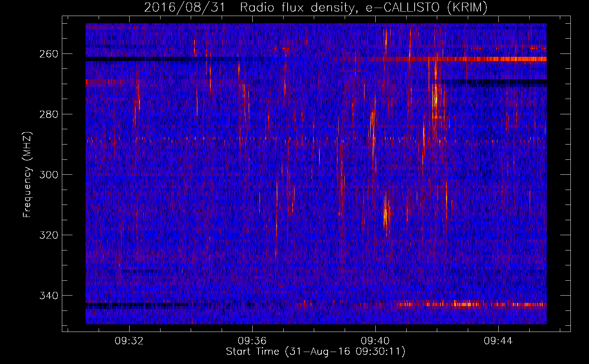Click the 320 frequency tick label
The width and height of the screenshot is (589, 364).
coord(49,235)
